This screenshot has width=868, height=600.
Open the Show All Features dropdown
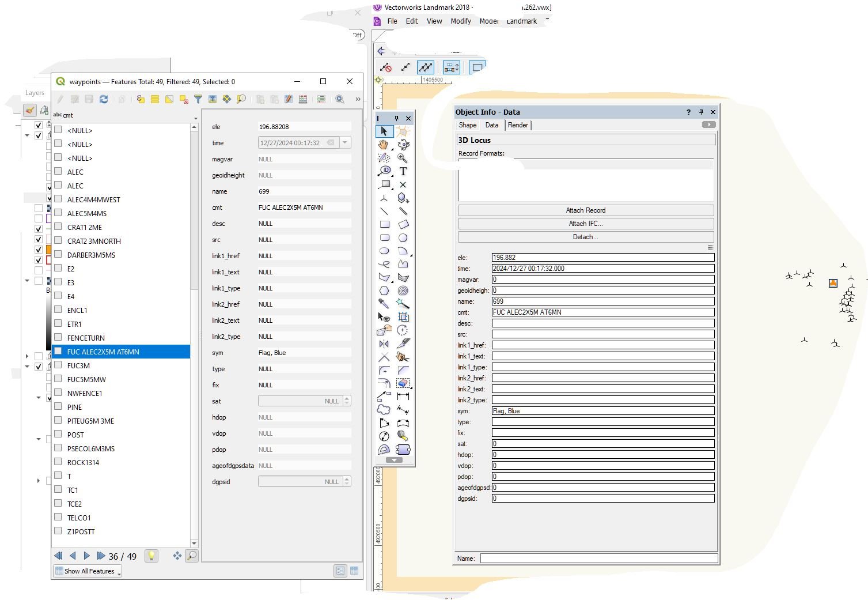(88, 571)
